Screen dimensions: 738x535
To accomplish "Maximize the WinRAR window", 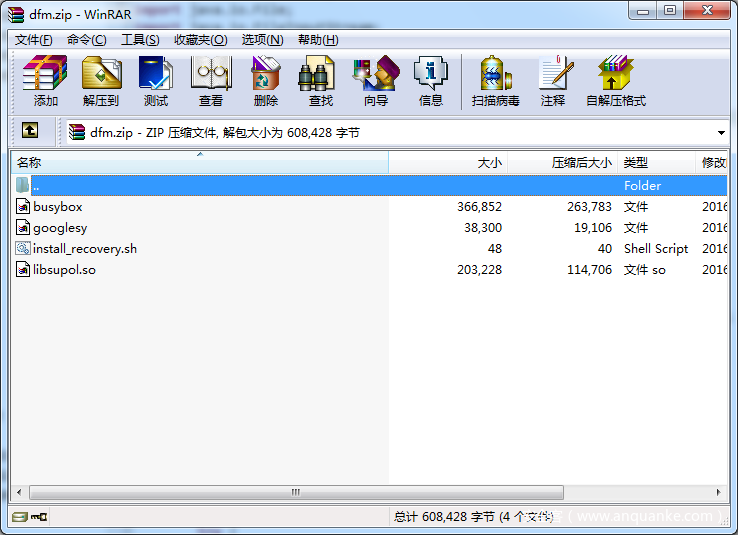I will pyautogui.click(x=670, y=10).
